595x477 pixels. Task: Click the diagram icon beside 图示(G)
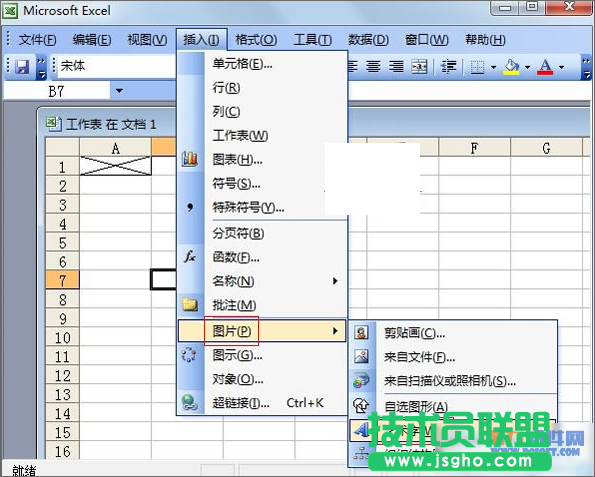[x=189, y=355]
